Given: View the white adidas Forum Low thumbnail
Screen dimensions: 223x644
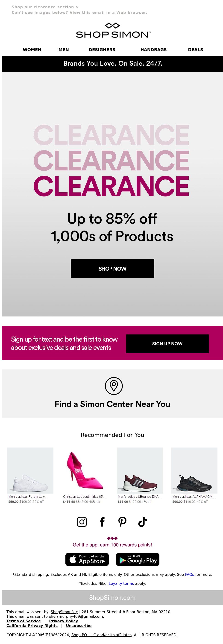Looking at the screenshot, I should (30, 470).
